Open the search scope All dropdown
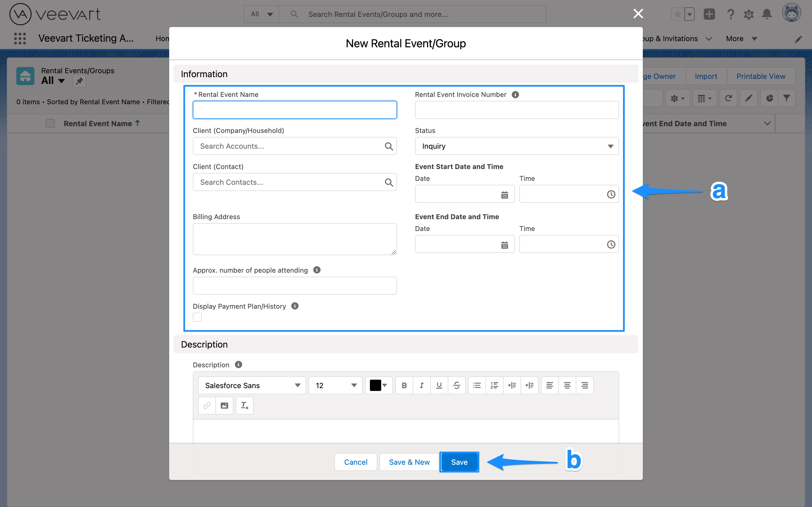This screenshot has width=812, height=507. 261,14
